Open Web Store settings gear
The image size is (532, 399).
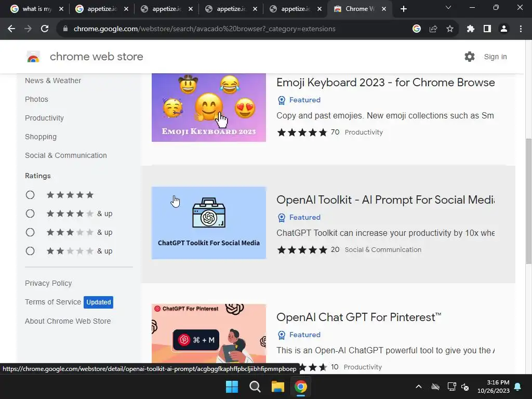pyautogui.click(x=470, y=57)
